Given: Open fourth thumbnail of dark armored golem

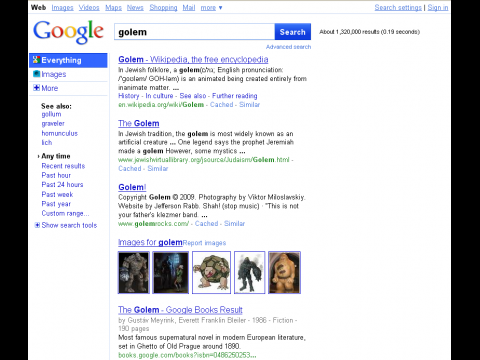Looking at the screenshot, I should 250,273.
